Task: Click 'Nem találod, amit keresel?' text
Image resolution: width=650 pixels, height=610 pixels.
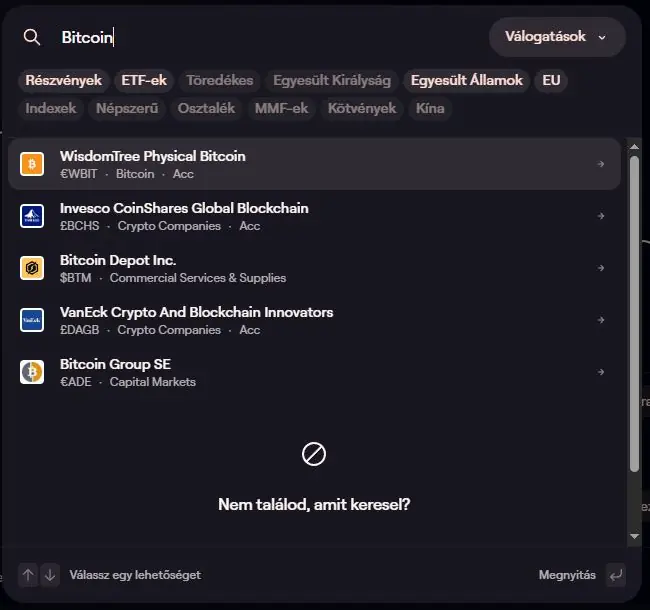Action: 314,505
